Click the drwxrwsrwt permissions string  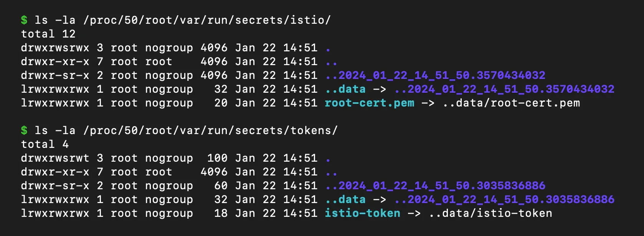tap(55, 158)
